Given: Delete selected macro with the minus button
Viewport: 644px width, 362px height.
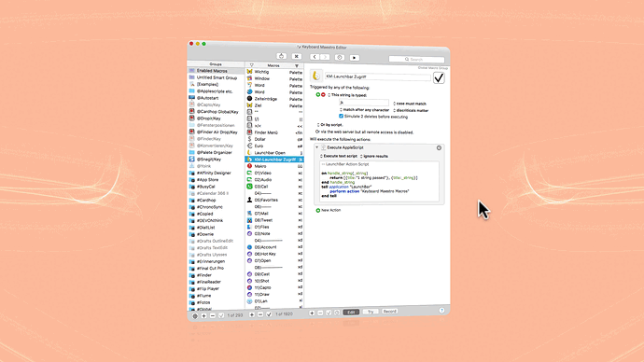Looking at the screenshot, I should coord(260,314).
